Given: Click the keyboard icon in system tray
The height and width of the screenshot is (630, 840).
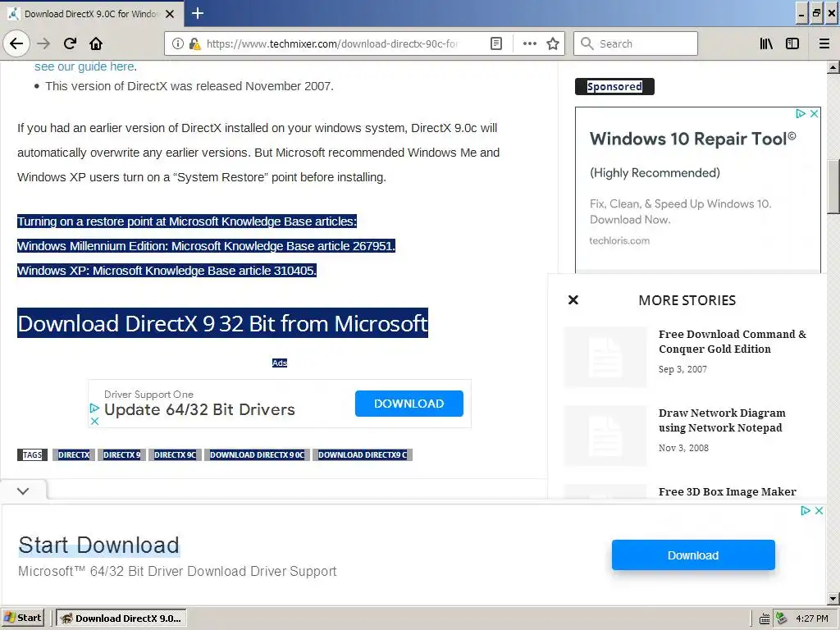Looking at the screenshot, I should click(765, 619).
